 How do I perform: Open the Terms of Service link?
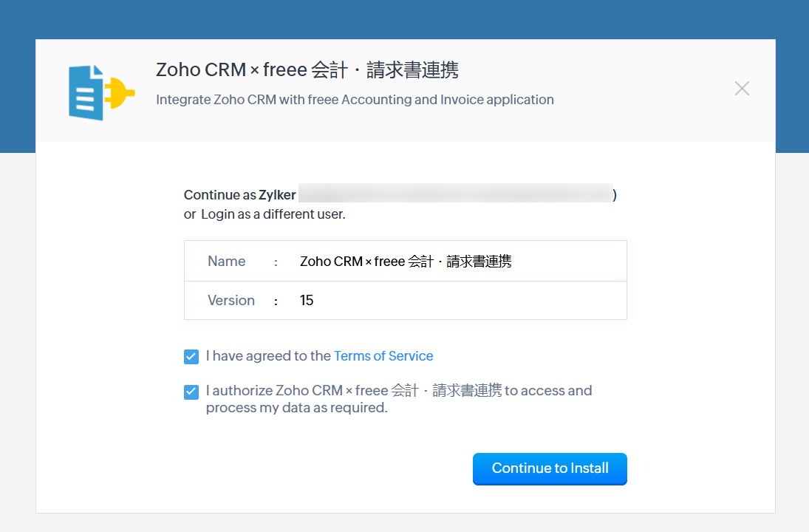point(383,356)
